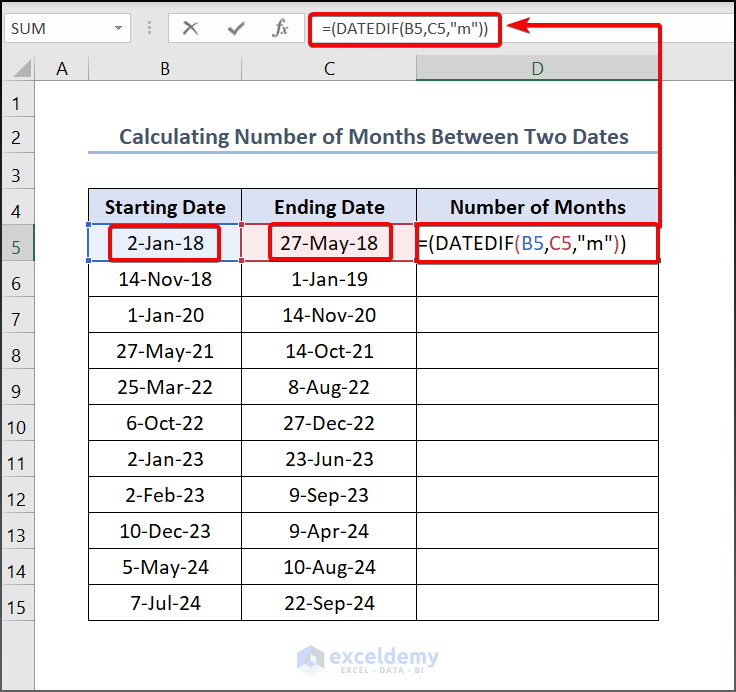Select cell with 5-May-24

(x=165, y=567)
